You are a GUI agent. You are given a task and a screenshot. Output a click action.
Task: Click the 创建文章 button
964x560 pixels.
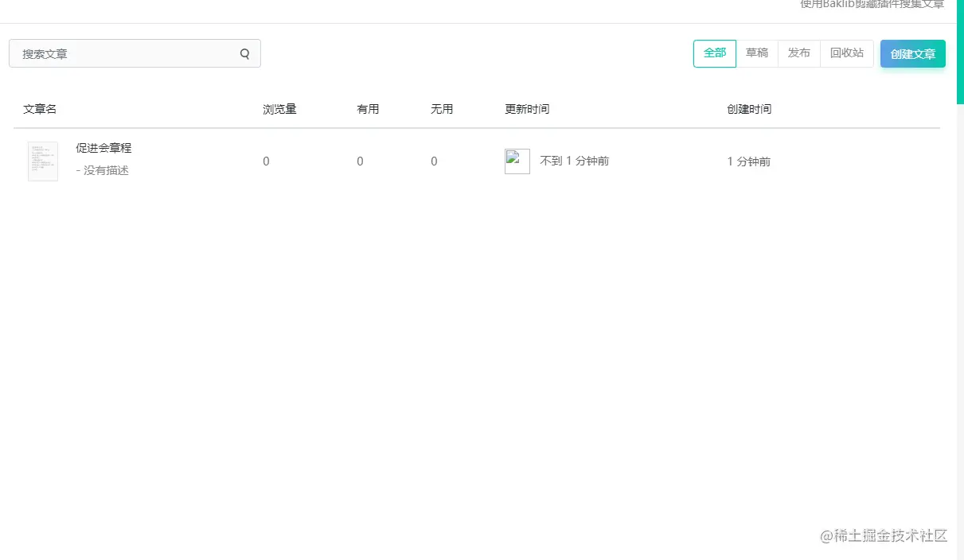tap(913, 54)
